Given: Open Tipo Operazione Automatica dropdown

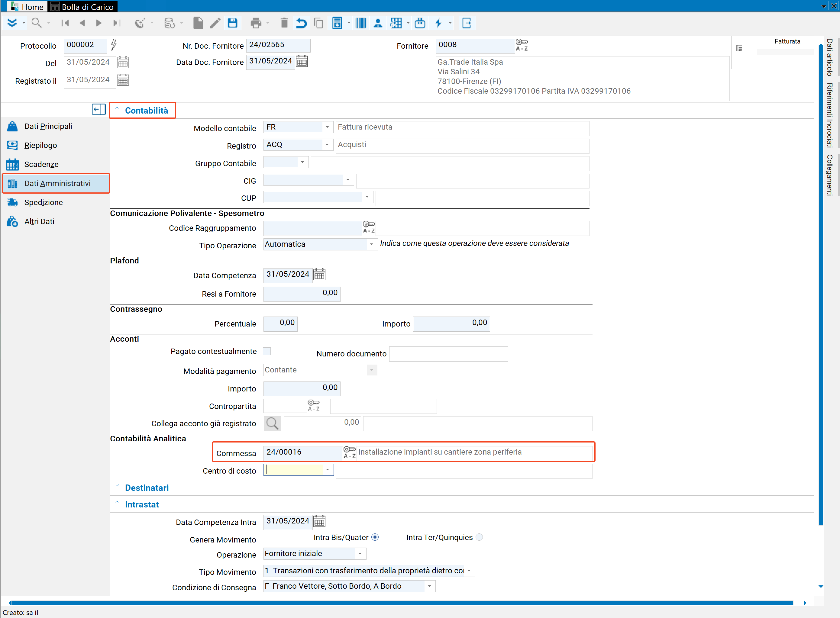Looking at the screenshot, I should point(372,244).
